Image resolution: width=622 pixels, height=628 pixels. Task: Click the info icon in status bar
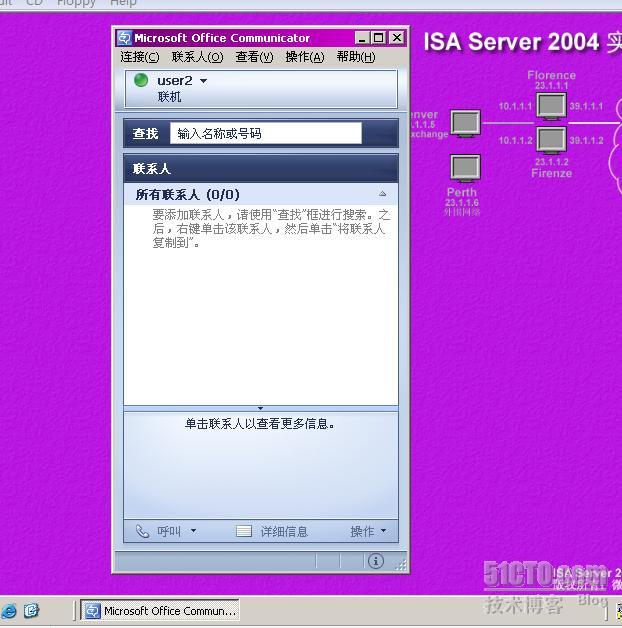pos(376,562)
